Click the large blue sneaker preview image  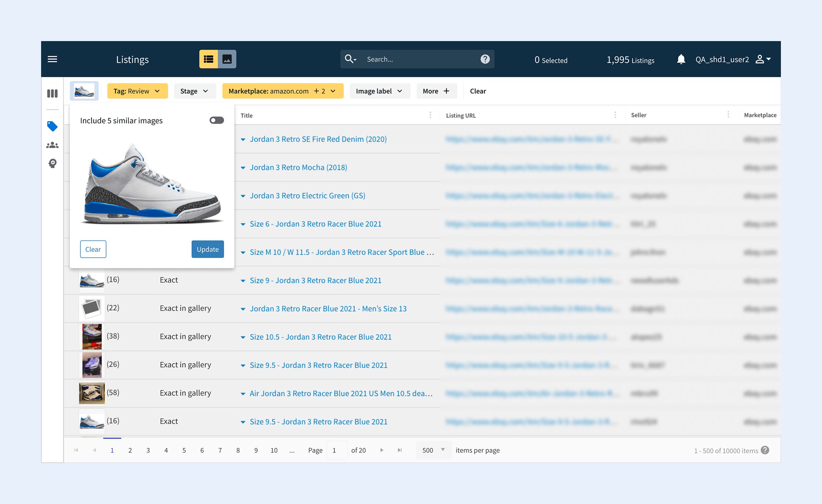point(152,184)
